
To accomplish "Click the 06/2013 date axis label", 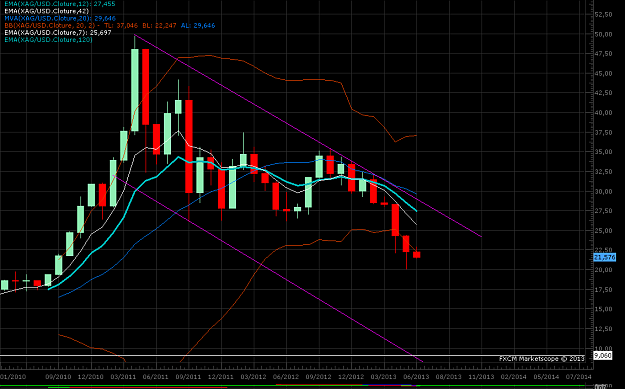I will (416, 377).
